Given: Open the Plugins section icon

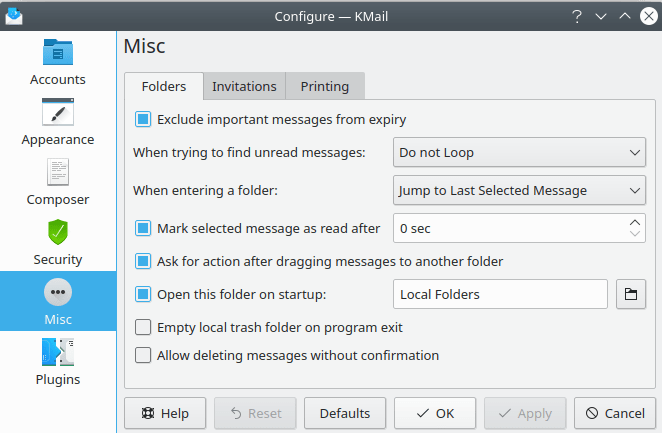Looking at the screenshot, I should click(x=58, y=352).
